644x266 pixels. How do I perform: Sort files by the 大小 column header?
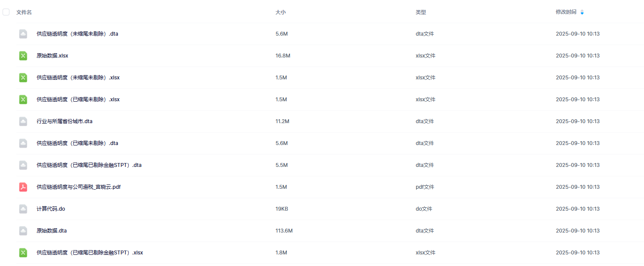tap(280, 12)
